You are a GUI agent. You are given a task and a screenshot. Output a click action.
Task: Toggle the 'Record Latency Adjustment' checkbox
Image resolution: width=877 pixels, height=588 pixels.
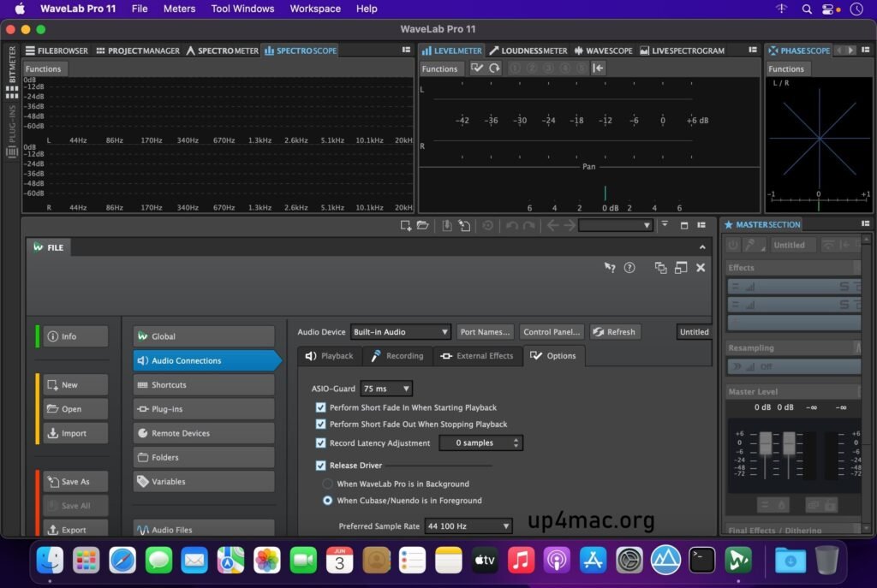321,442
